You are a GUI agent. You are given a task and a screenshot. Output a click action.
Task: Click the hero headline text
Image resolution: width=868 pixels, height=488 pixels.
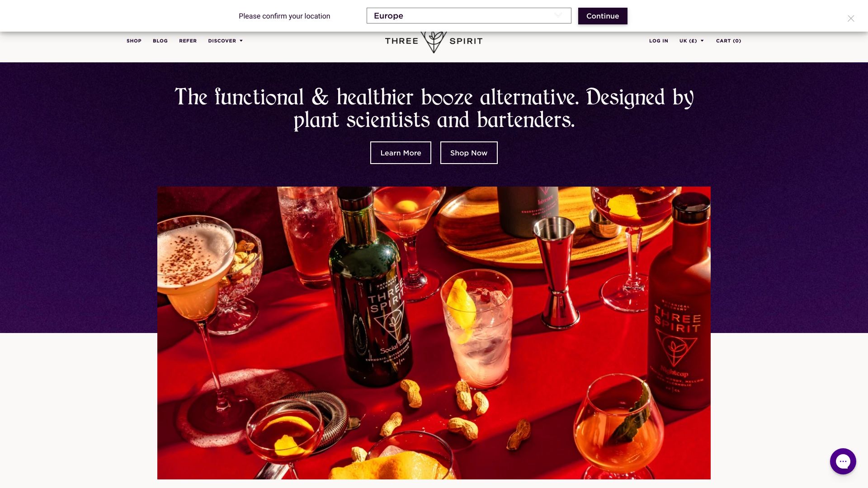pyautogui.click(x=434, y=108)
